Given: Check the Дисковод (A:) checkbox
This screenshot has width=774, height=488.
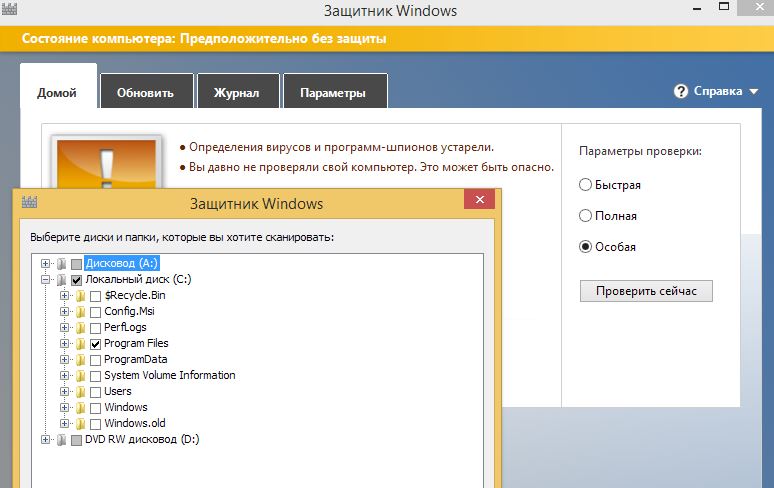Looking at the screenshot, I should point(77,264).
